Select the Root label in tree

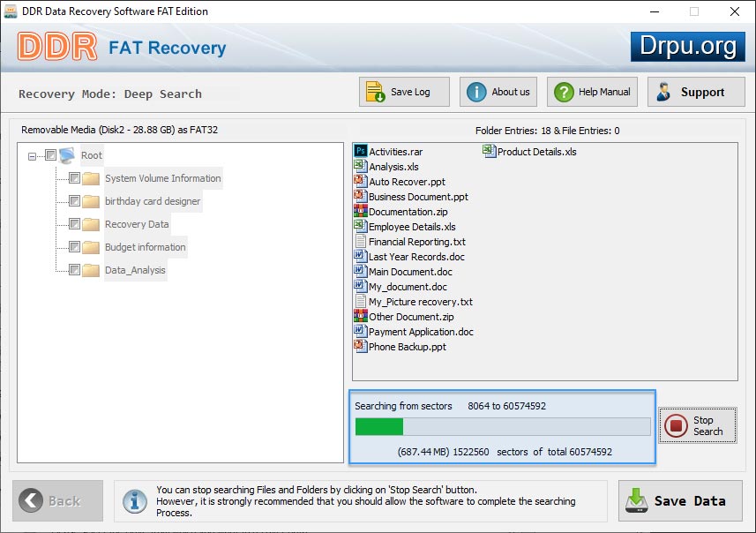[x=92, y=155]
